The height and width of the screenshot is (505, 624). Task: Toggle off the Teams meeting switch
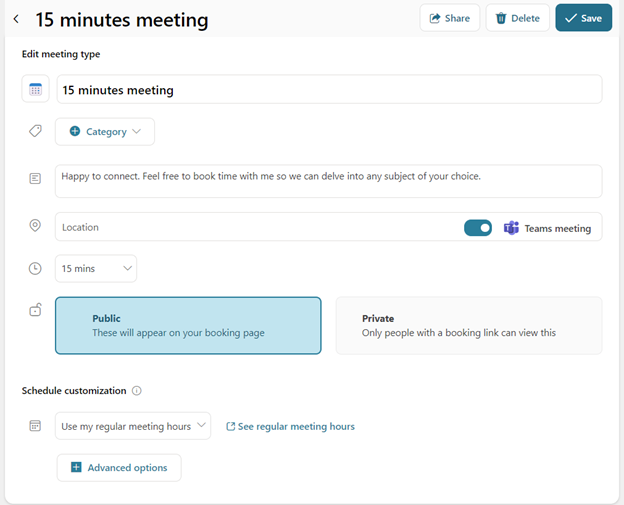478,228
